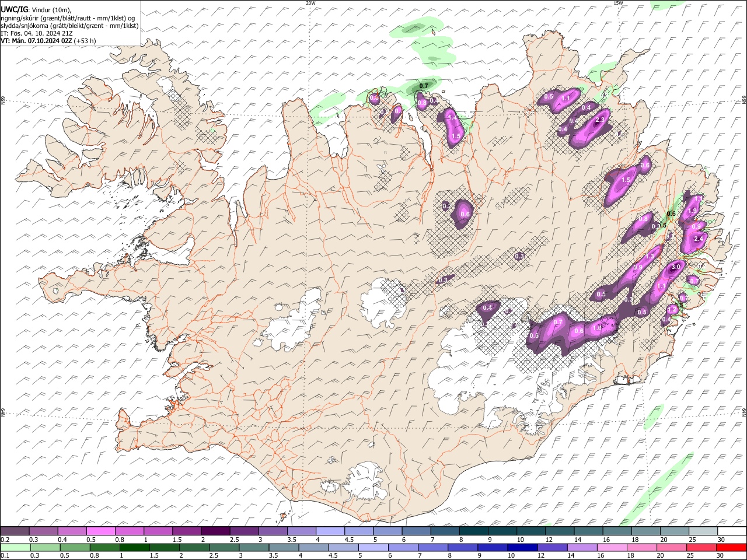This screenshot has height=560, width=747.
Task: Click the '0.2' label in the snow legend
Action: [5, 540]
